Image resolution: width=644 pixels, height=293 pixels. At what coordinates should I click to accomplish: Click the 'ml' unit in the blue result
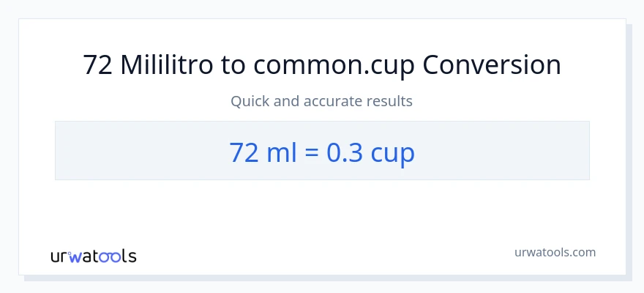[274, 152]
